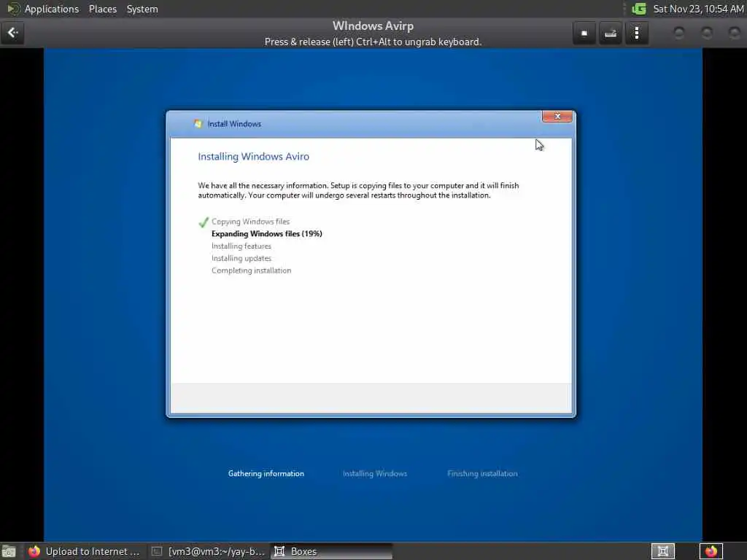The width and height of the screenshot is (747, 560).
Task: Click the rightmost round window button in header
Action: (x=734, y=33)
